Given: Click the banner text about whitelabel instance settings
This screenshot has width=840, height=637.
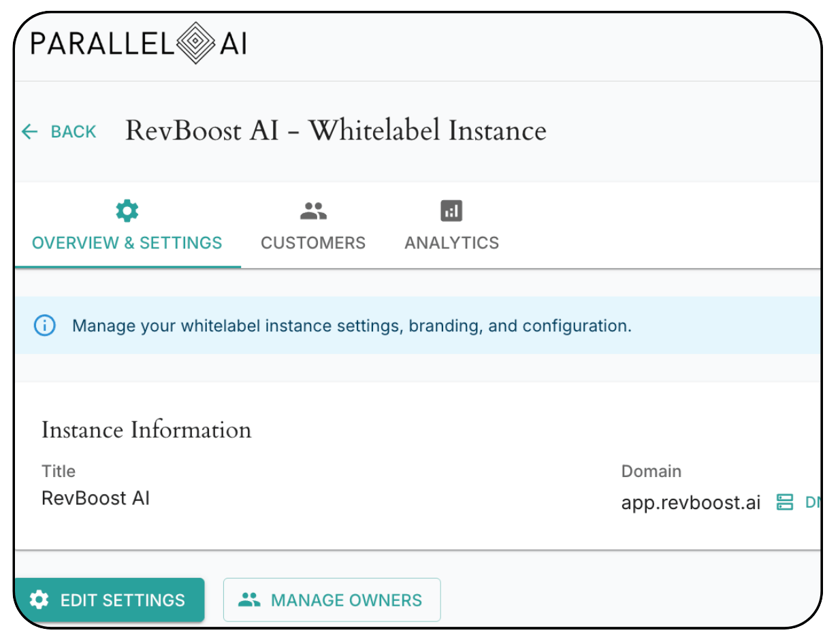Looking at the screenshot, I should click(x=352, y=326).
